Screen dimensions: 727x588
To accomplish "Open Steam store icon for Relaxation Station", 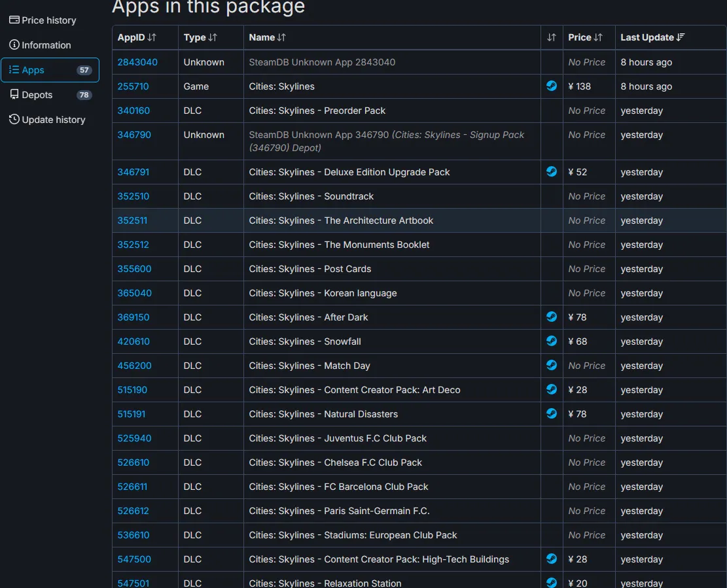I will pos(551,582).
